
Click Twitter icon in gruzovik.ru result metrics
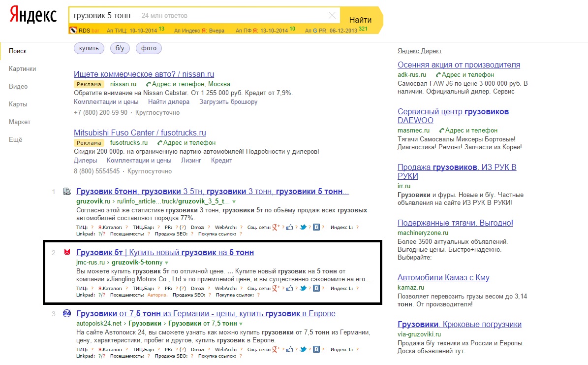pos(303,227)
